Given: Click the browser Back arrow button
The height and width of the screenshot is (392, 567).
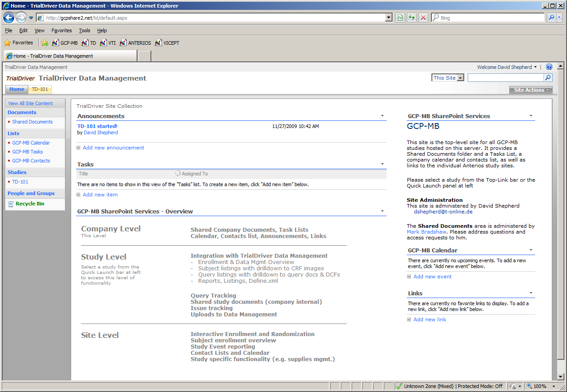Looking at the screenshot, I should pyautogui.click(x=9, y=18).
